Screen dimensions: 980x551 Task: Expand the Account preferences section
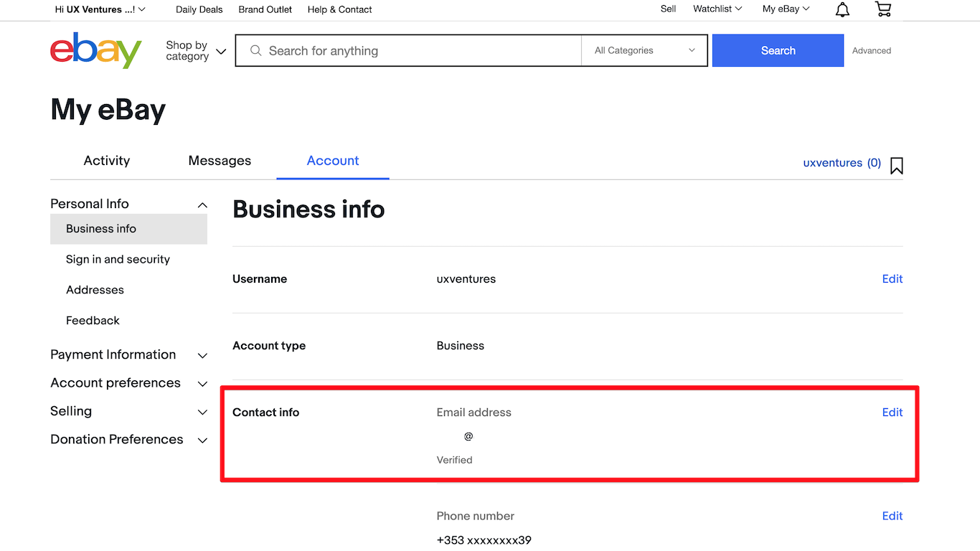pos(128,383)
